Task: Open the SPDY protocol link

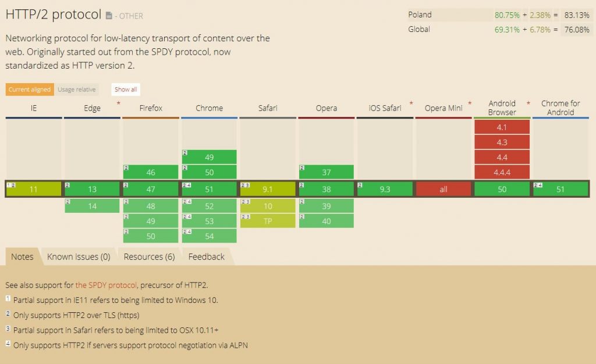Action: [105, 285]
